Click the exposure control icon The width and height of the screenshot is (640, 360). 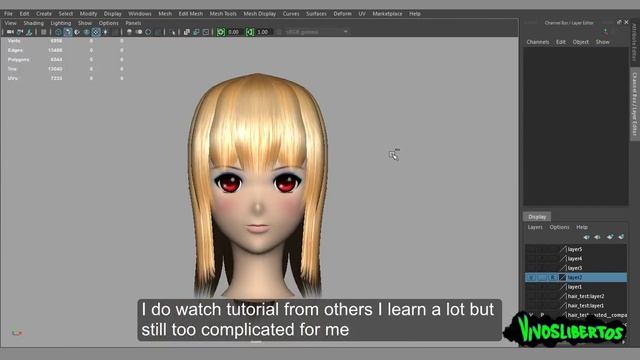point(220,32)
